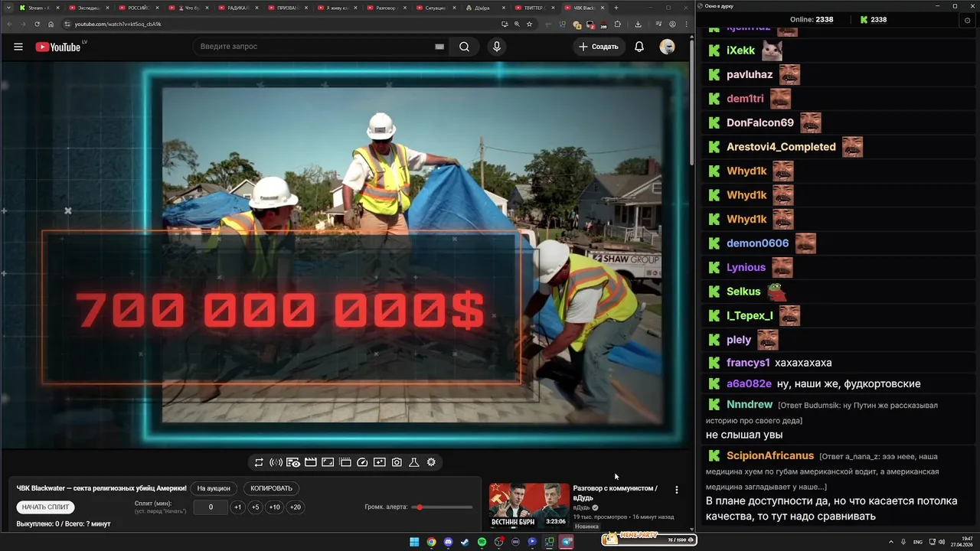Open the browser tab list dropdown arrow
Image resolution: width=980 pixels, height=551 pixels.
8,8
